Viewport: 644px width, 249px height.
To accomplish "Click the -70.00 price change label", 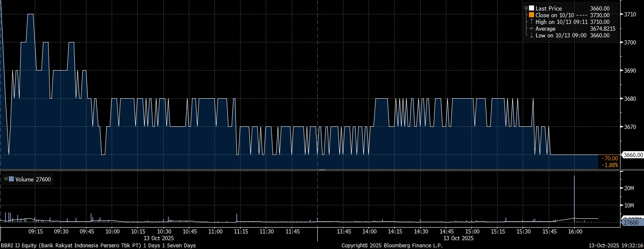I will click(610, 158).
